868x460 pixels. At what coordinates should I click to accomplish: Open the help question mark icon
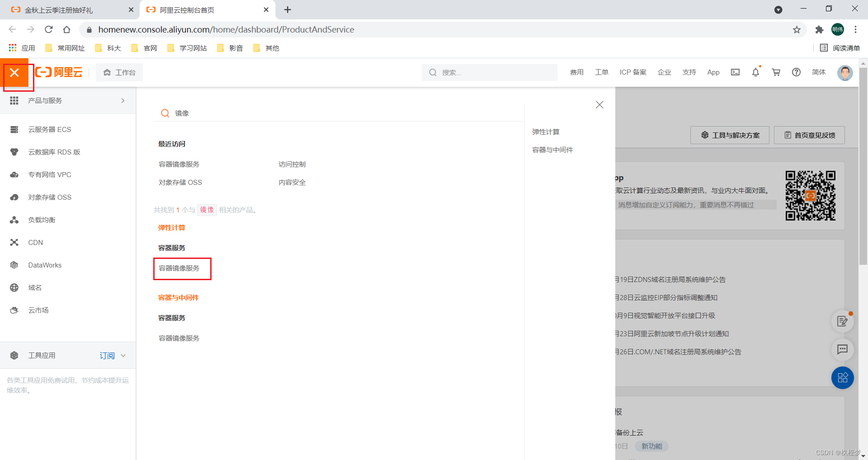[796, 72]
